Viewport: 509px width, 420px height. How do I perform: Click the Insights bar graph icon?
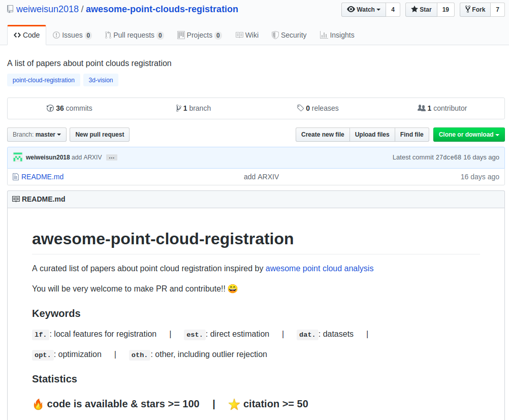point(324,35)
